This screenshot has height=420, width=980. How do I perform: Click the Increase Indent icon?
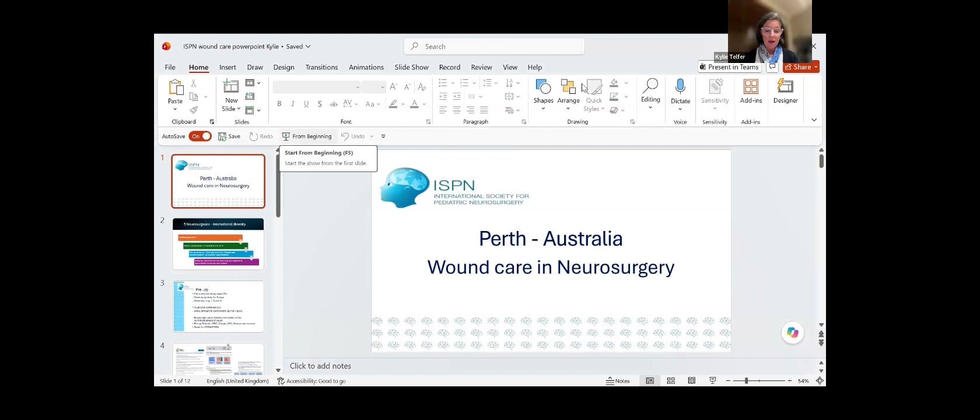coord(457,96)
